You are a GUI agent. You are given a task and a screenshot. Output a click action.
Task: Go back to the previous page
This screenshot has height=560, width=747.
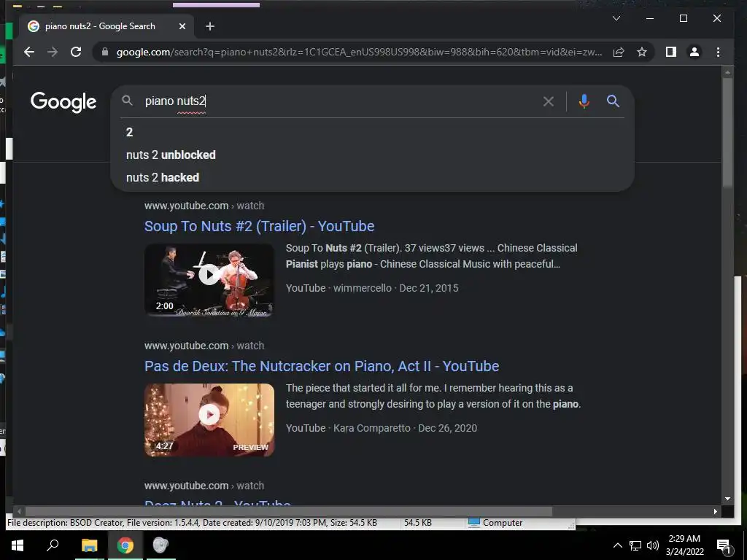(x=29, y=52)
